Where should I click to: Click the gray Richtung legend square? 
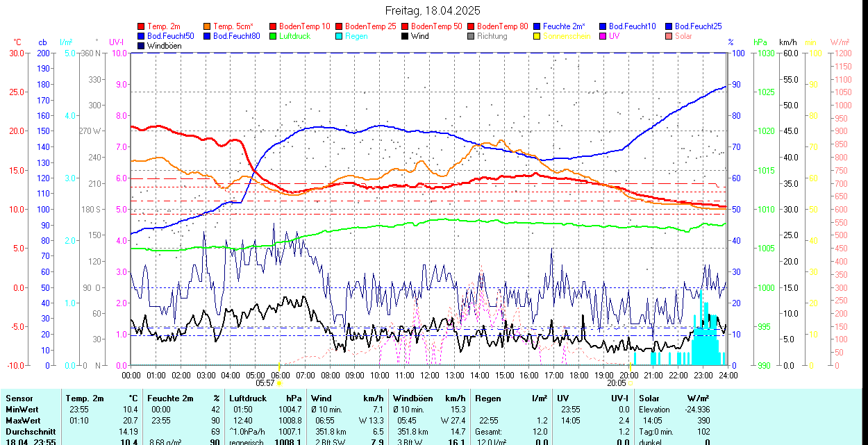tap(471, 36)
